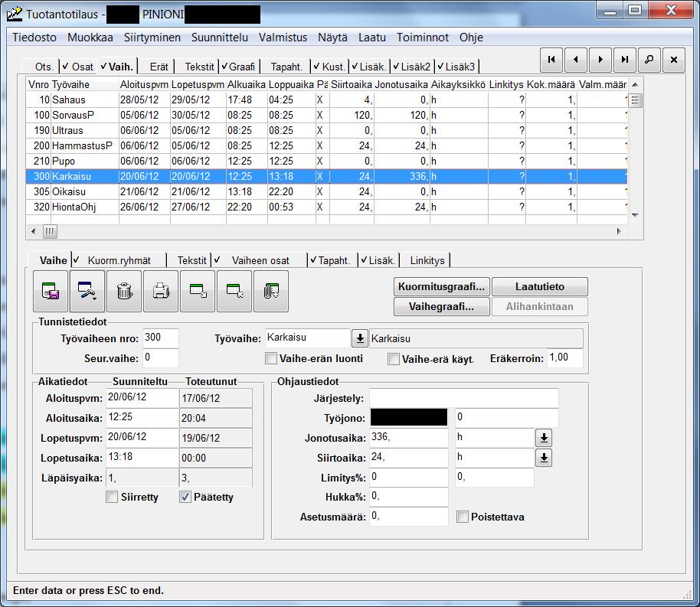Select the HiontaOhj row in the table
The width and height of the screenshot is (700, 607).
(x=326, y=207)
